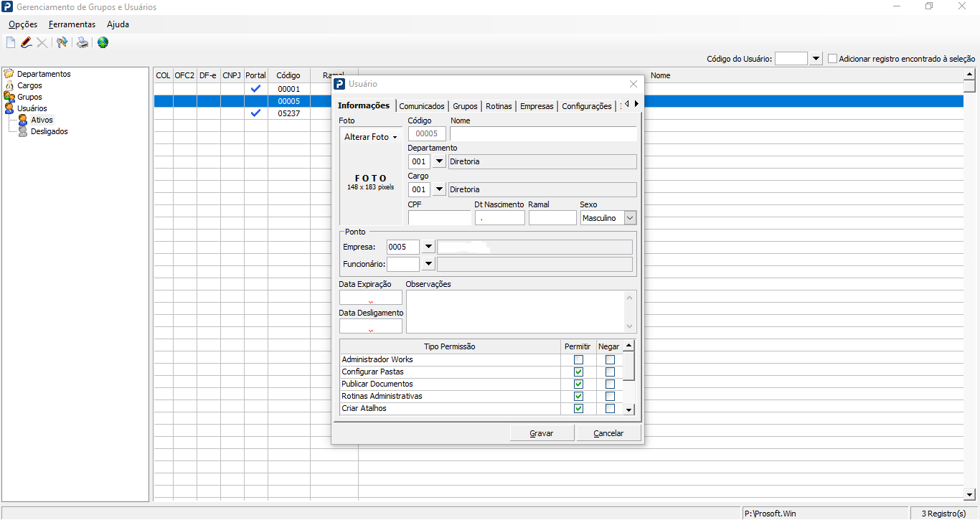Open the Sexo dropdown
The width and height of the screenshot is (980, 520).
point(630,218)
